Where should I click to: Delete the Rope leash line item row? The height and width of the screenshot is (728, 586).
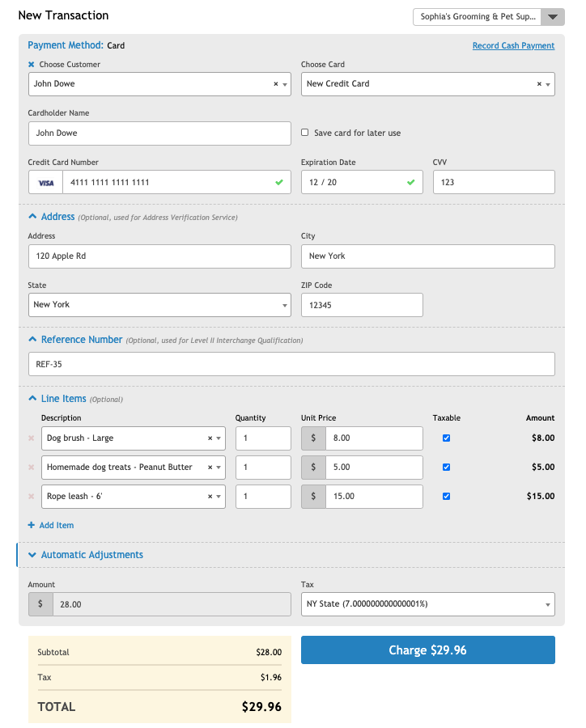tap(32, 497)
